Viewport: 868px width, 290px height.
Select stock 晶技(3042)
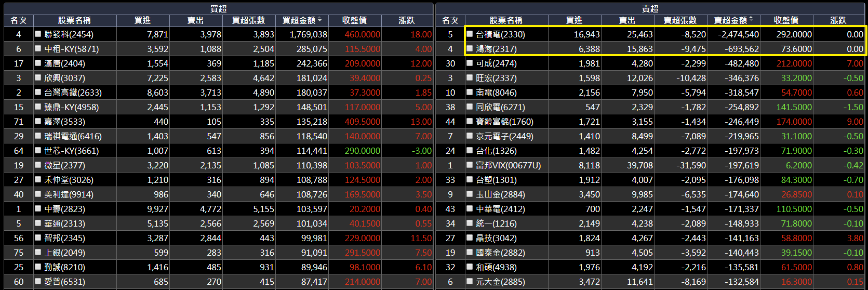pyautogui.click(x=496, y=238)
